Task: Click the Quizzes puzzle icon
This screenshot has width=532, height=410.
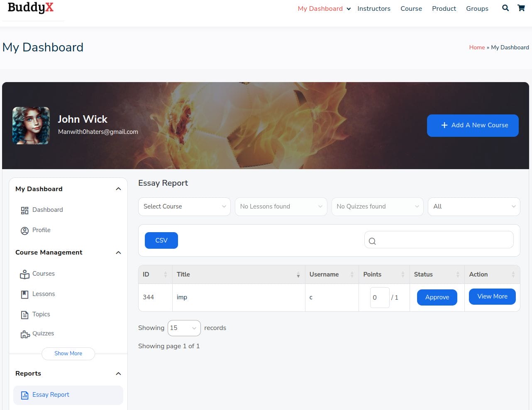Action: point(25,334)
